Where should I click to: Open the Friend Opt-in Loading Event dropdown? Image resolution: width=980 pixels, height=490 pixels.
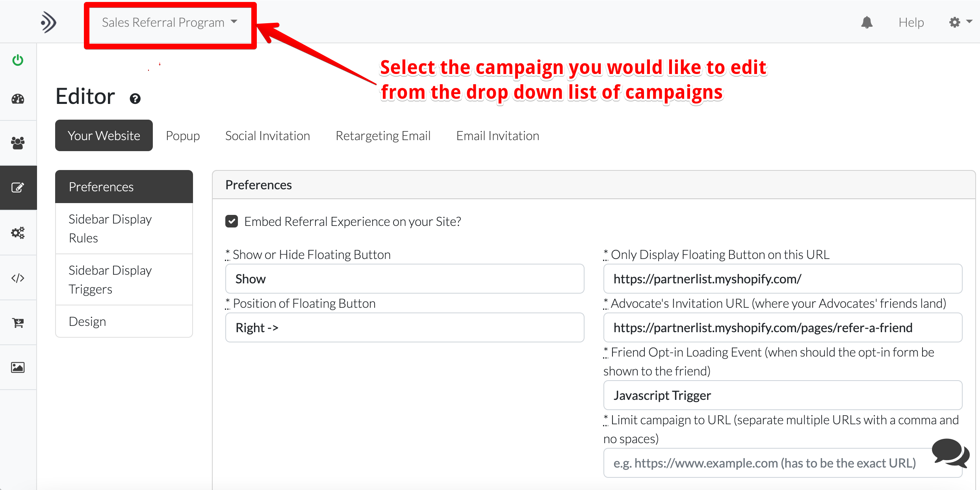point(783,396)
